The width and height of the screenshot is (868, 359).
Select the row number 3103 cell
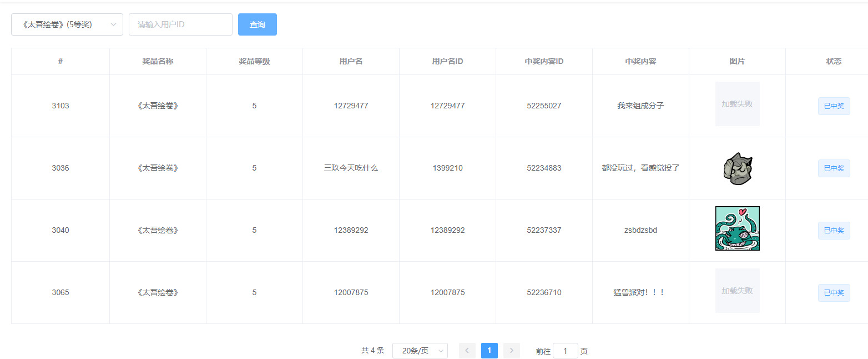[x=60, y=106]
